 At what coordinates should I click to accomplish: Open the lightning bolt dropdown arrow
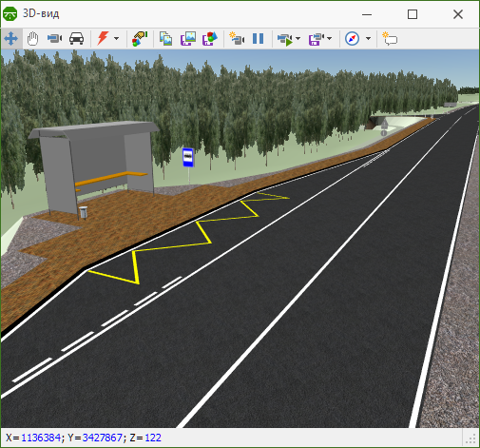(116, 39)
